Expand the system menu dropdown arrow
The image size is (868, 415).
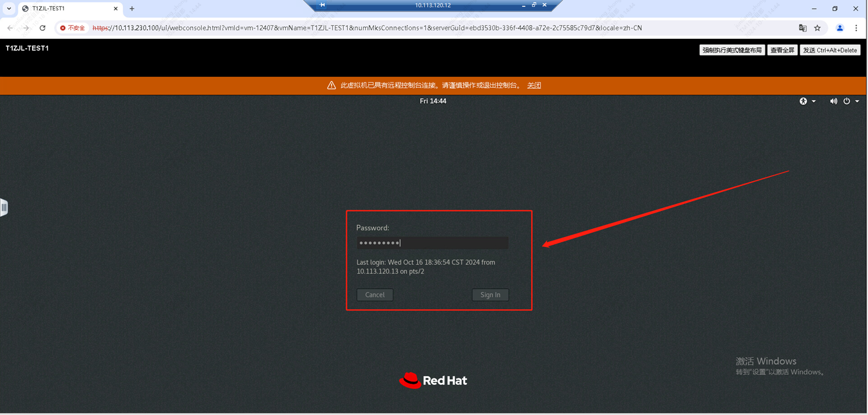(x=857, y=101)
